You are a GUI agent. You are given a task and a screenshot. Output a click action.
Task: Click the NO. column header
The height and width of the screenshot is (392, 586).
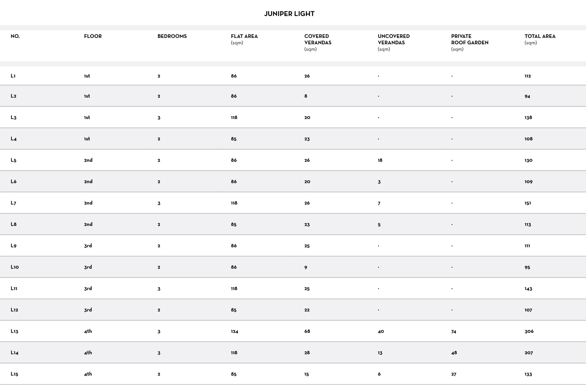[15, 36]
